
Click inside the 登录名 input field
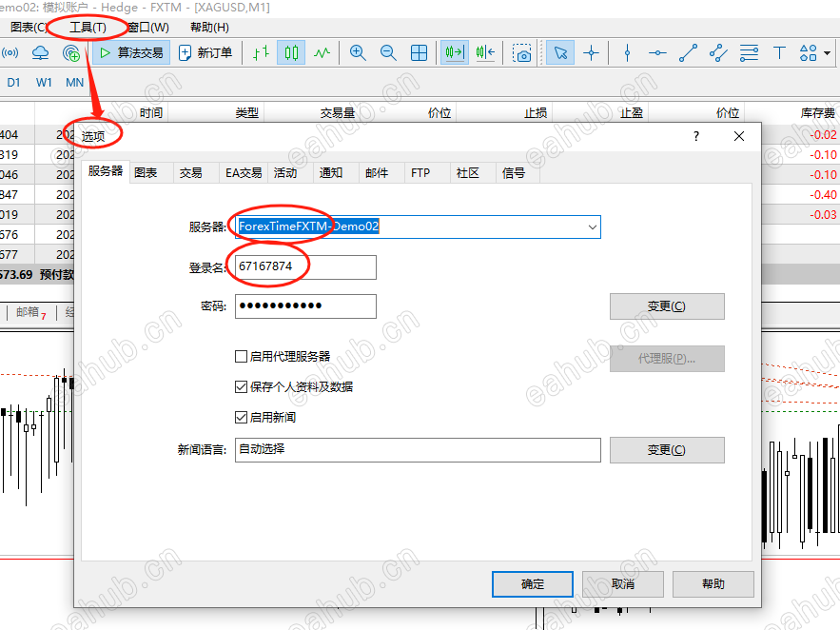(304, 267)
